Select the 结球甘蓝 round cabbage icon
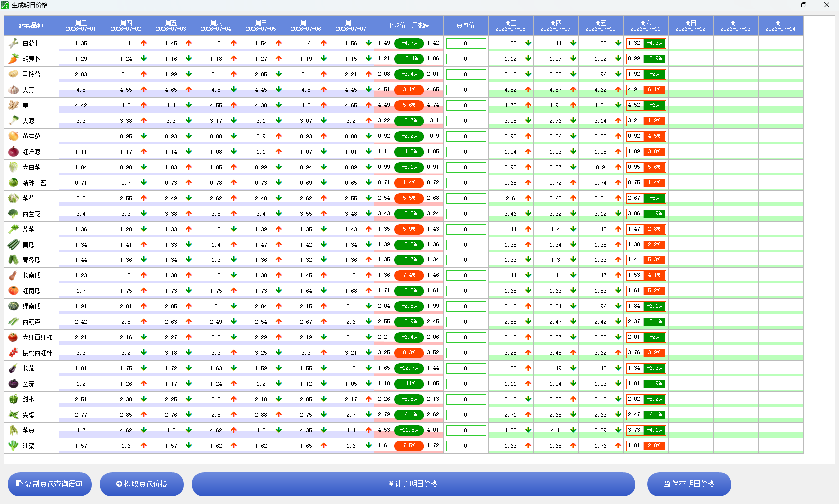 pyautogui.click(x=13, y=183)
